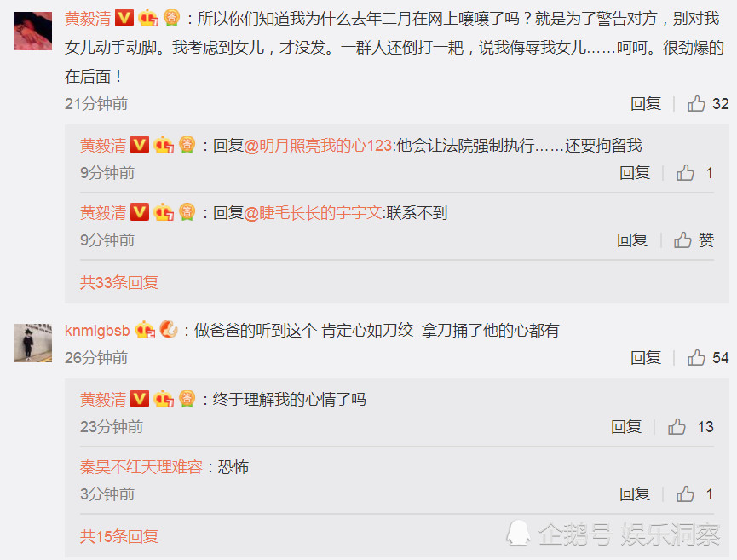Click the crown membership icon next to knmlgbsb
The height and width of the screenshot is (560, 737).
click(145, 330)
